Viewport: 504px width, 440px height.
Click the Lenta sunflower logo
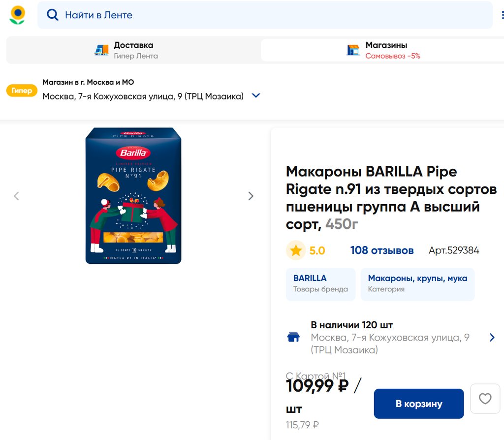(18, 15)
